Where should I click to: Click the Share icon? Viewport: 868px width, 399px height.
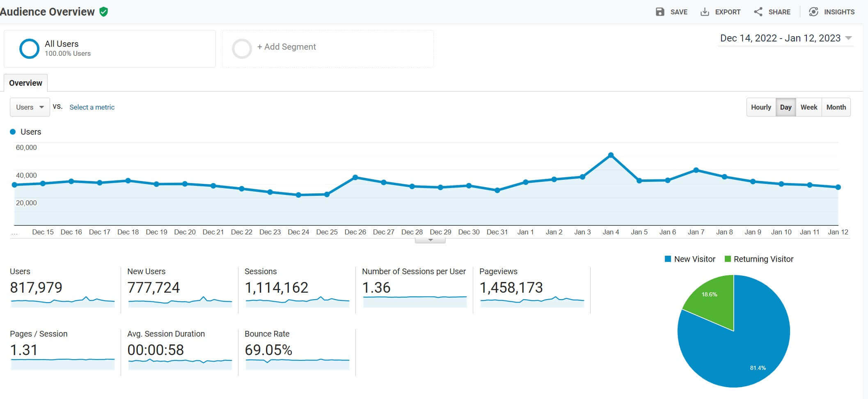click(x=758, y=11)
